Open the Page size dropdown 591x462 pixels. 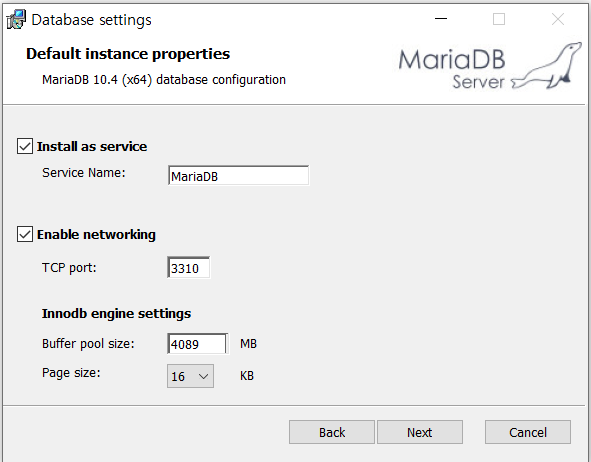(x=190, y=376)
